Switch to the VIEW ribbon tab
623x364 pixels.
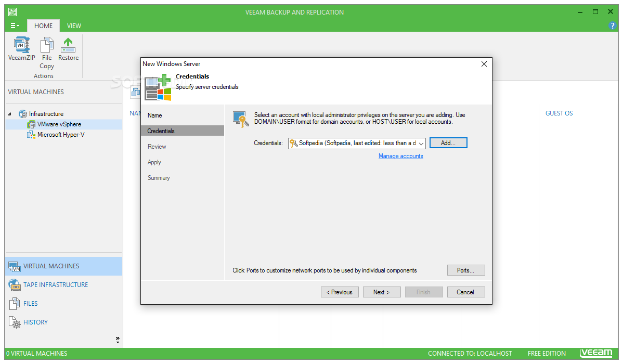coord(74,26)
